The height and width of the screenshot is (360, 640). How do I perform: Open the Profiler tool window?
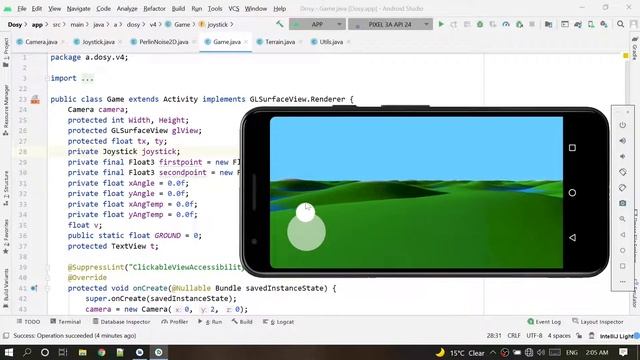pos(175,322)
